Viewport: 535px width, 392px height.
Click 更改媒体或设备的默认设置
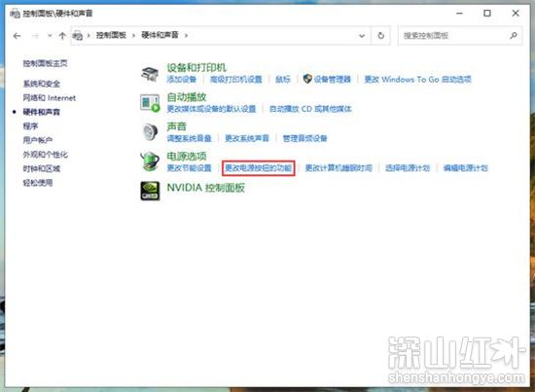coord(211,109)
